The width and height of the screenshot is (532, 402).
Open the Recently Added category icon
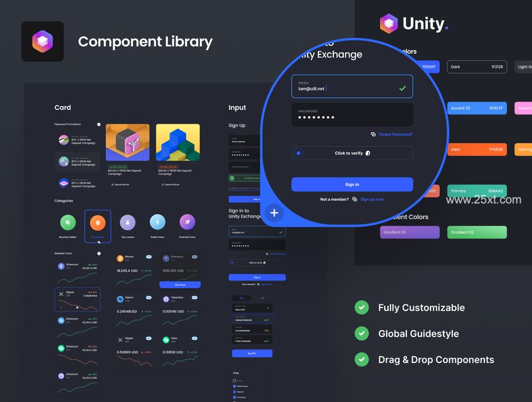pos(68,222)
